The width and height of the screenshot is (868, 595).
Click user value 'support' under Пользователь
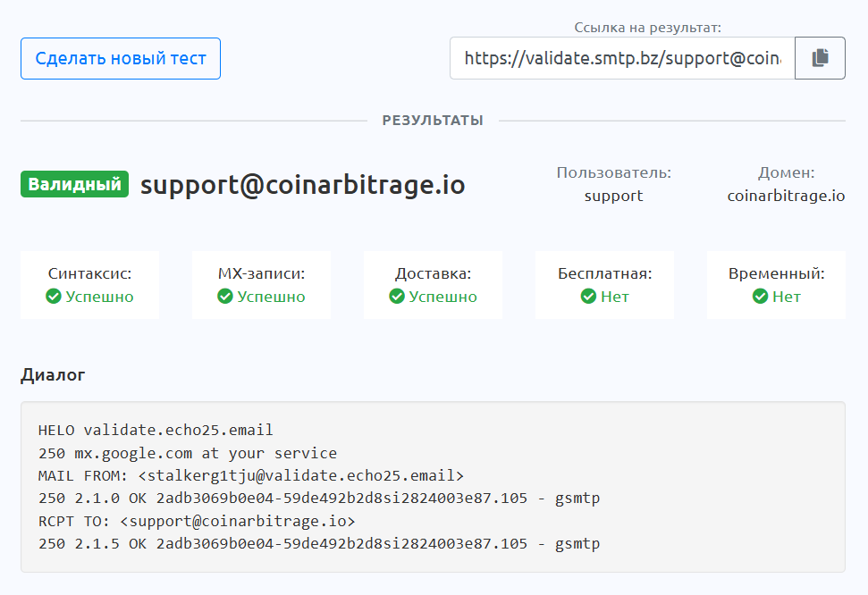click(614, 196)
